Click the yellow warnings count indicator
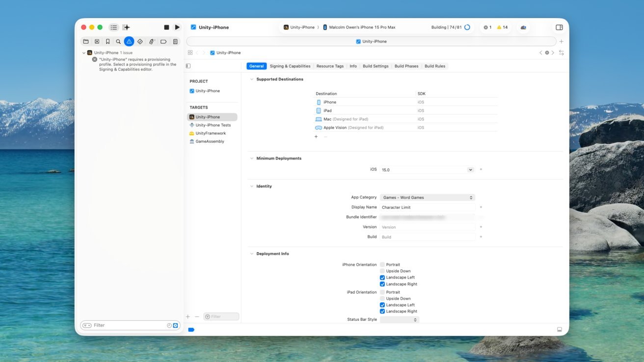This screenshot has height=362, width=644. click(x=502, y=27)
